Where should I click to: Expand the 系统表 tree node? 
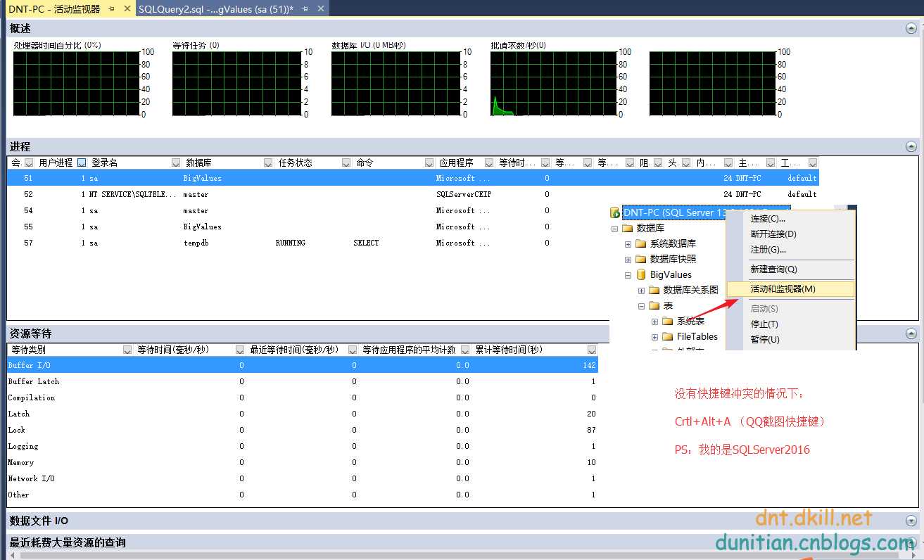(x=655, y=321)
